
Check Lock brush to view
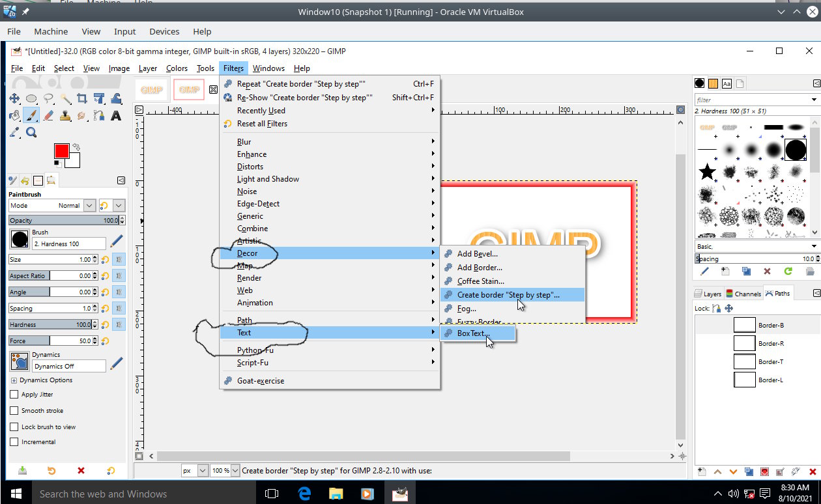coord(14,427)
